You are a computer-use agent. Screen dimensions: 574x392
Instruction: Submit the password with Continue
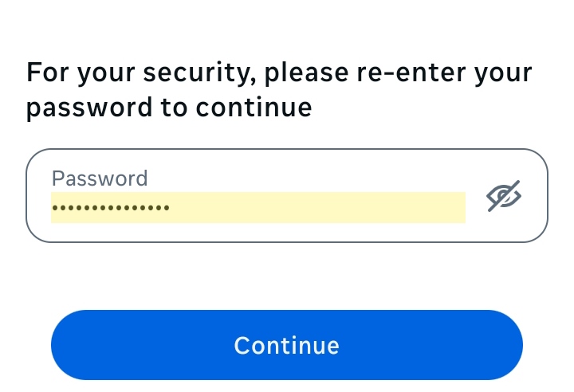click(286, 345)
